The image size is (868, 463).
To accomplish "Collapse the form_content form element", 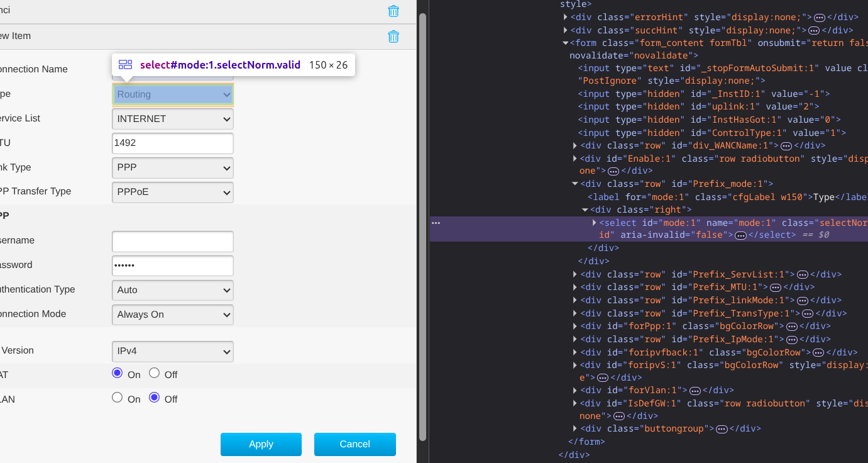I will click(x=565, y=43).
